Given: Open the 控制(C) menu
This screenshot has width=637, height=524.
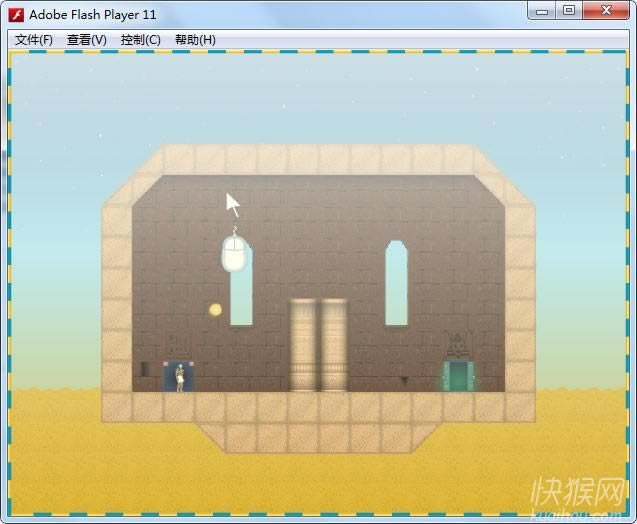Looking at the screenshot, I should (140, 40).
